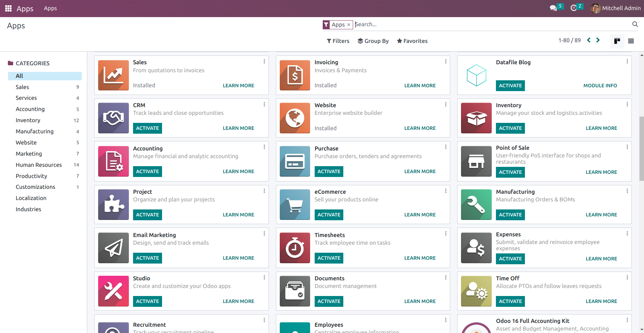This screenshot has width=644, height=333.
Task: Select the Services category
Action: 45,98
